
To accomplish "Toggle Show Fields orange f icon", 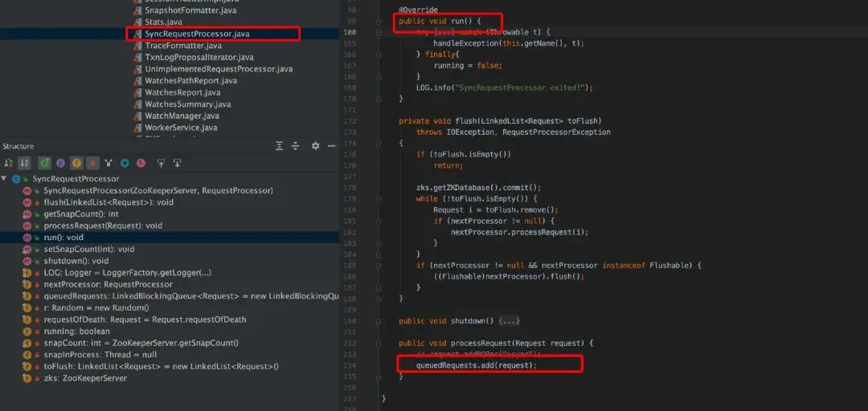I will point(76,163).
